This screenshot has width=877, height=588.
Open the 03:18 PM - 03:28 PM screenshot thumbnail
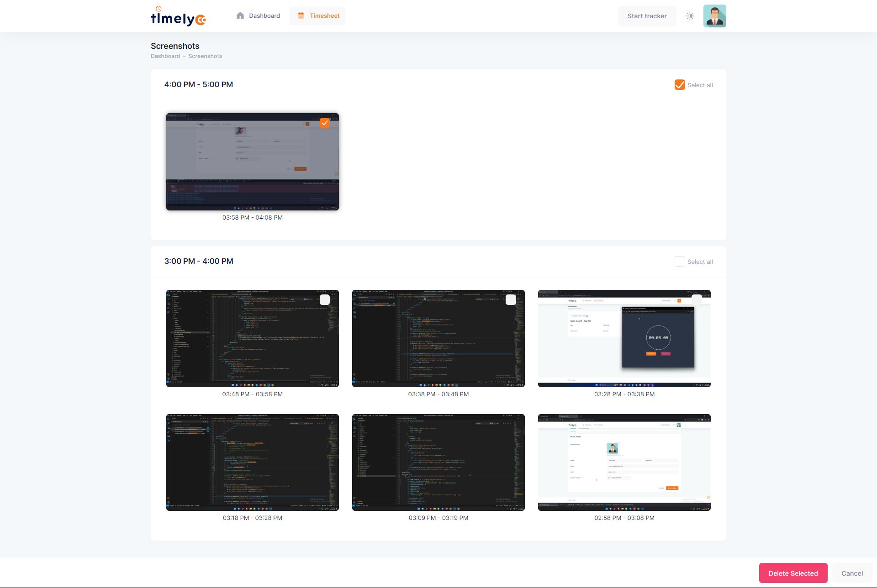(x=253, y=462)
